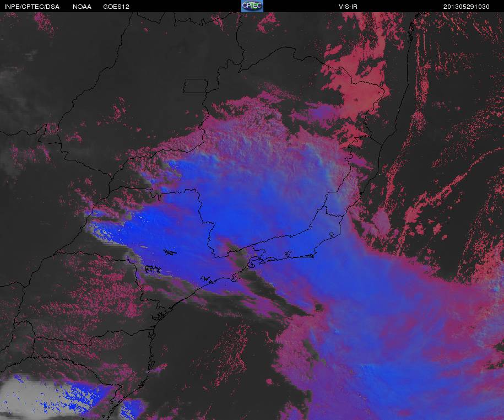
Task: Click the GOES12 satellite label
Action: pyautogui.click(x=116, y=7)
